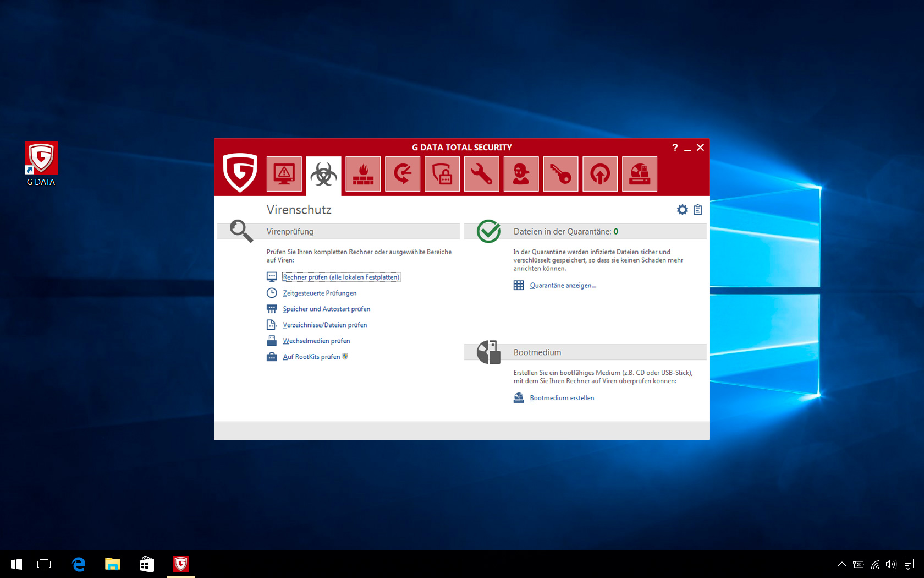Click the Bootmedium section header
This screenshot has height=578, width=924.
tap(586, 352)
